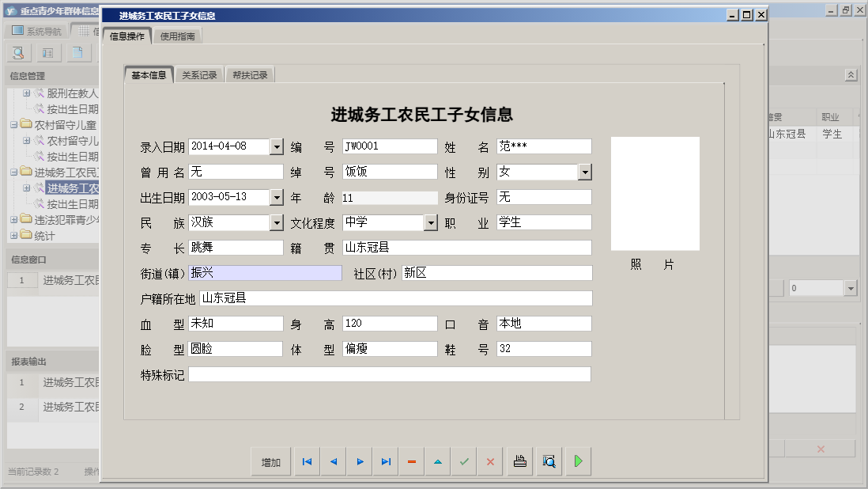Click inside the 特殊标记 input field

click(387, 374)
